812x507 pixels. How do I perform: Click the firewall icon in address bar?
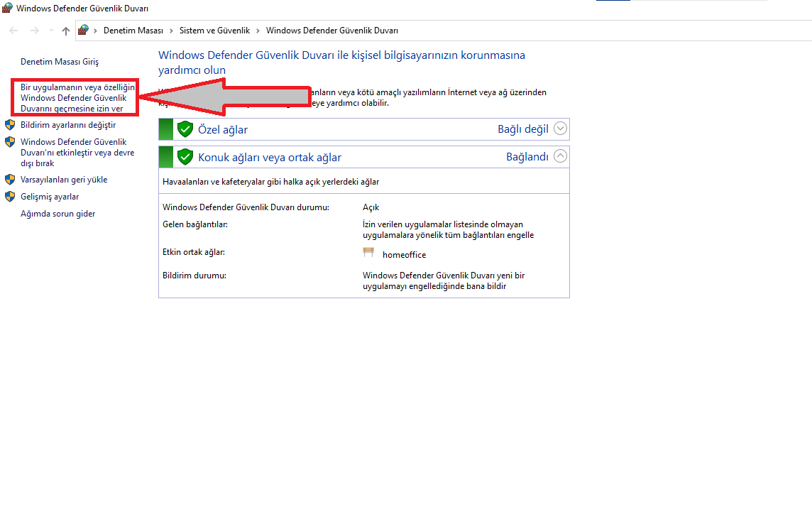click(83, 30)
